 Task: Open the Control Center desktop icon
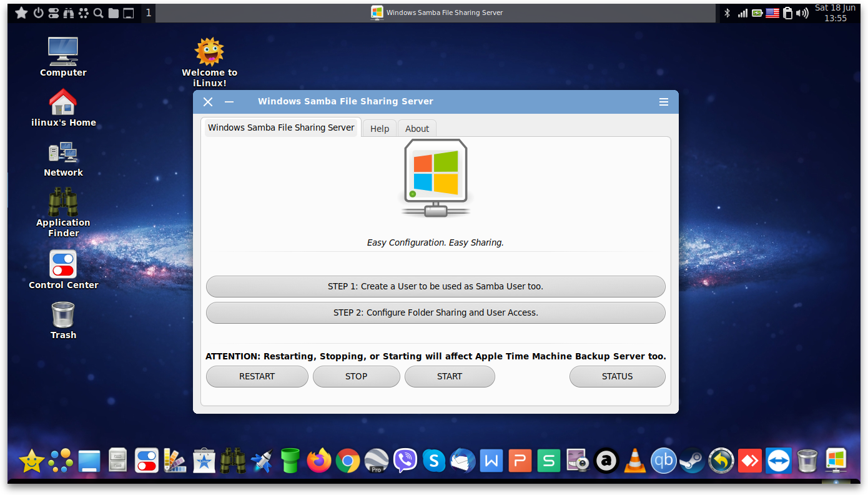tap(63, 270)
